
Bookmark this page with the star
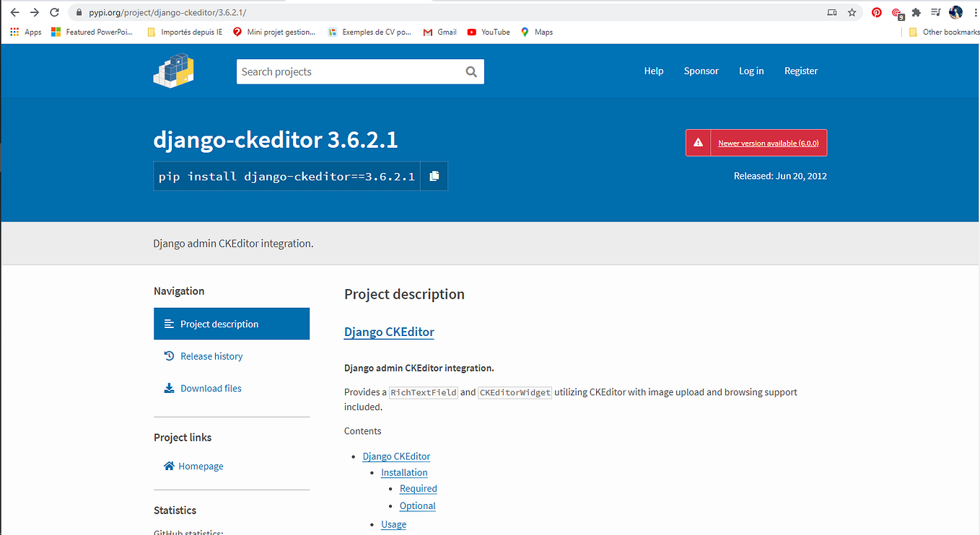[852, 12]
